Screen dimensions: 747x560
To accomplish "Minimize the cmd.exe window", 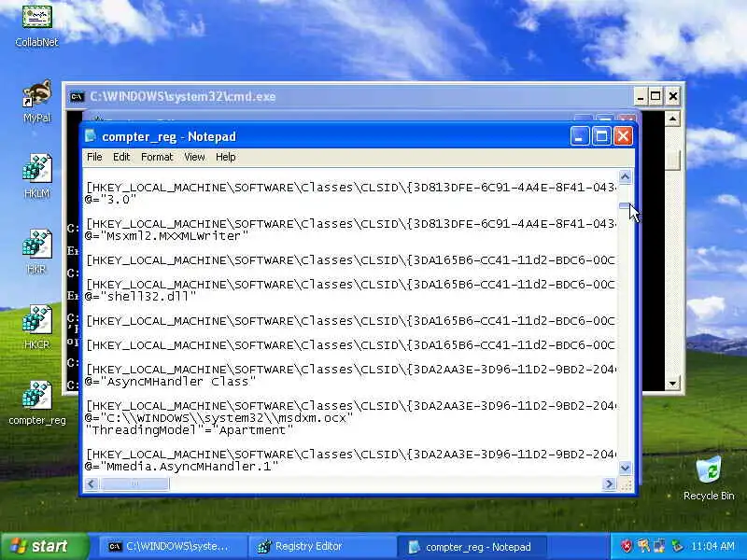I will (x=641, y=97).
